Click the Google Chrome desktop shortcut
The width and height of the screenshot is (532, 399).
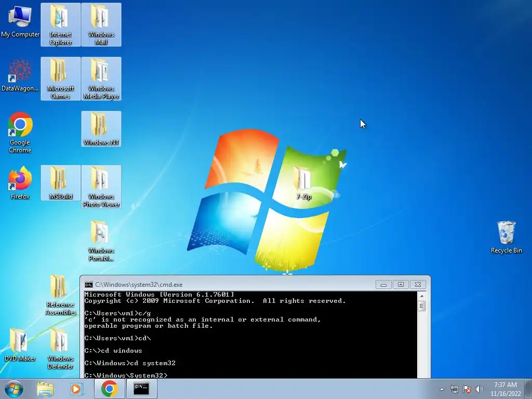pyautogui.click(x=20, y=132)
